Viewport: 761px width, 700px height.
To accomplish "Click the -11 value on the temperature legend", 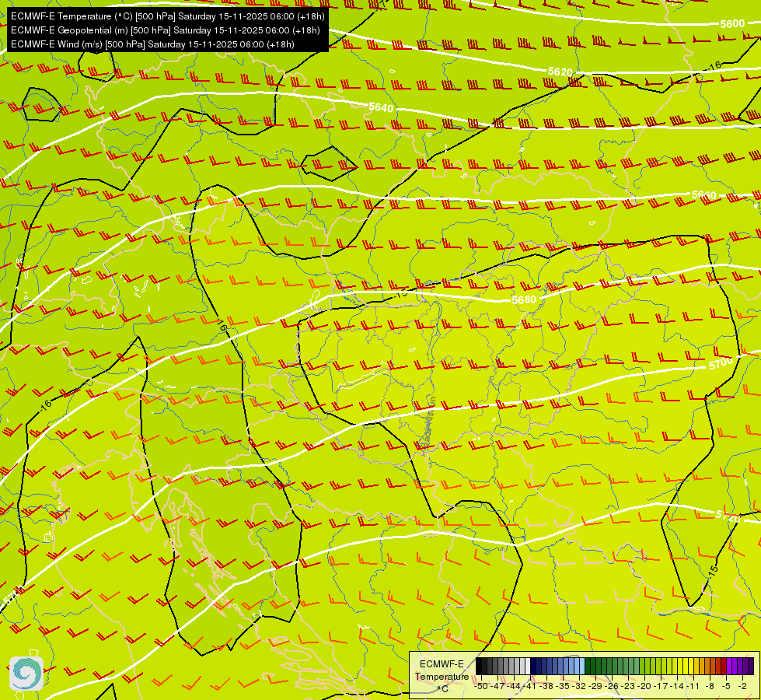I will 693,686.
